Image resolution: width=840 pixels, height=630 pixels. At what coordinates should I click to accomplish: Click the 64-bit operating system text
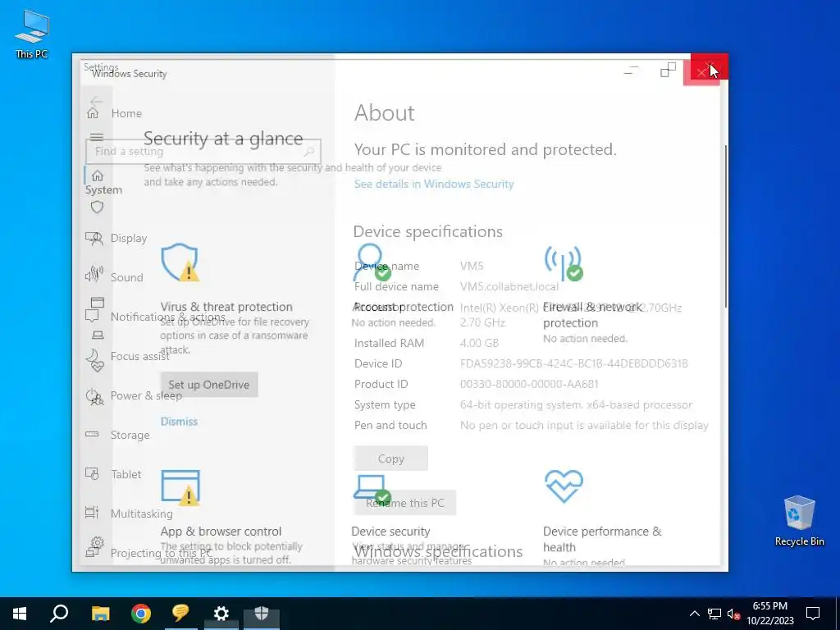pos(576,404)
